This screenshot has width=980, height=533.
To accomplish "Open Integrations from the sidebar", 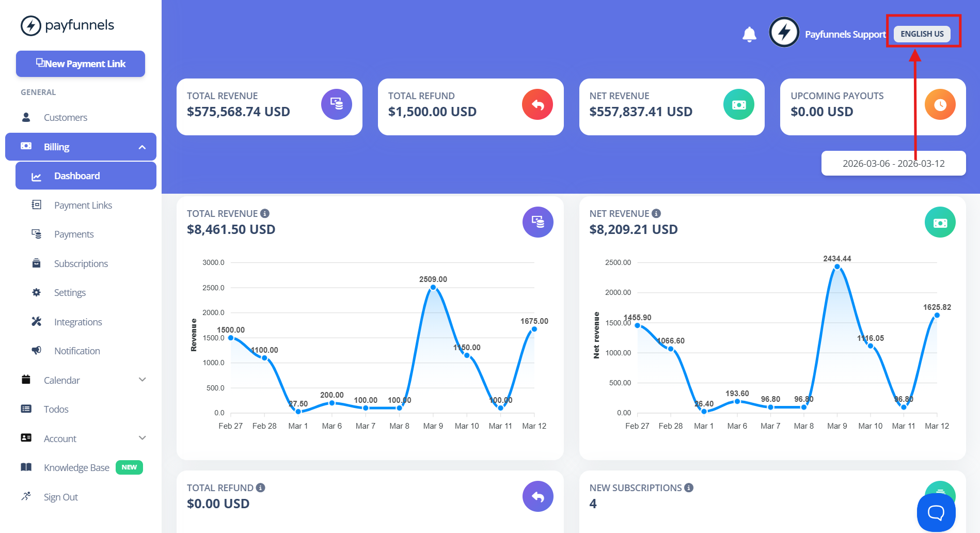I will point(78,322).
